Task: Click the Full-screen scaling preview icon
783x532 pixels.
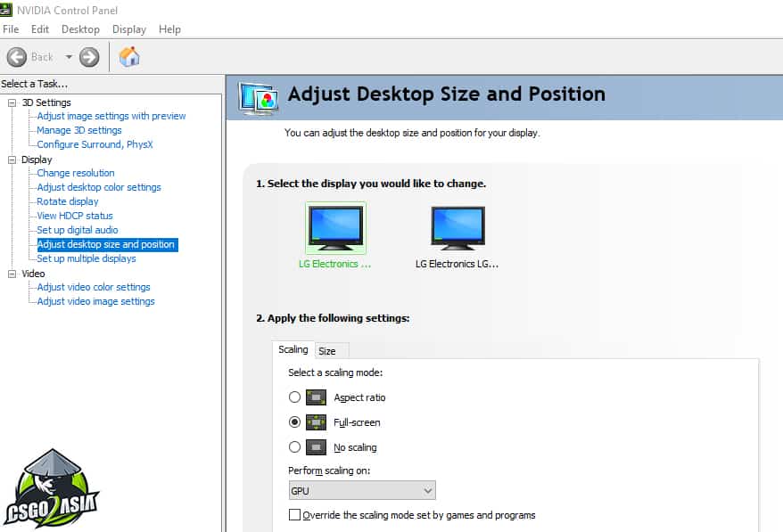Action: click(x=317, y=422)
